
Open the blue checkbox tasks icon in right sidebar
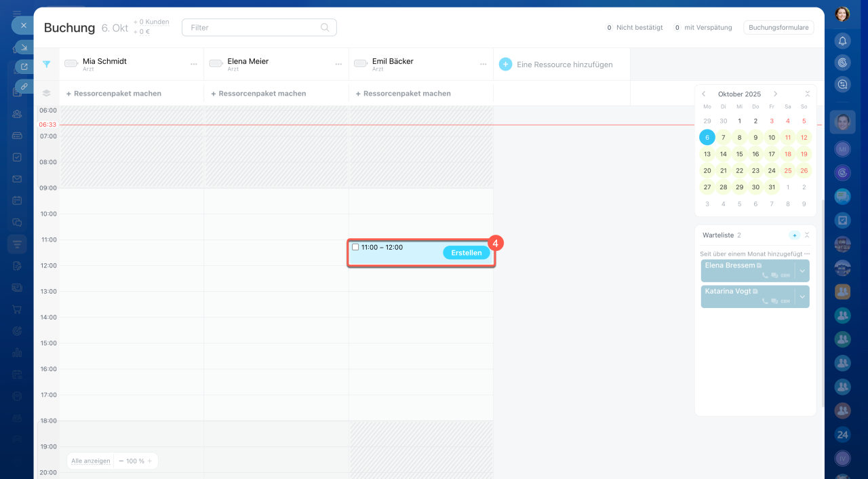(842, 221)
